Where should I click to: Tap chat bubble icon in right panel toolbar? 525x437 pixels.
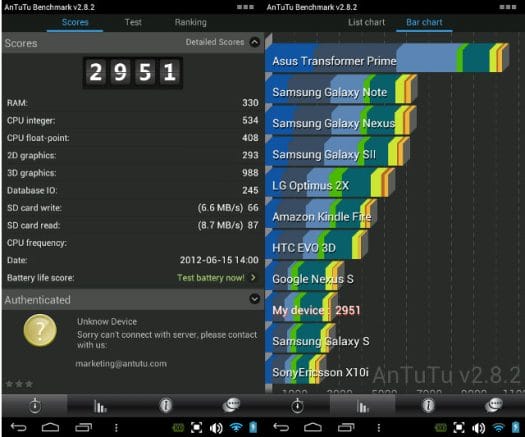pyautogui.click(x=494, y=405)
